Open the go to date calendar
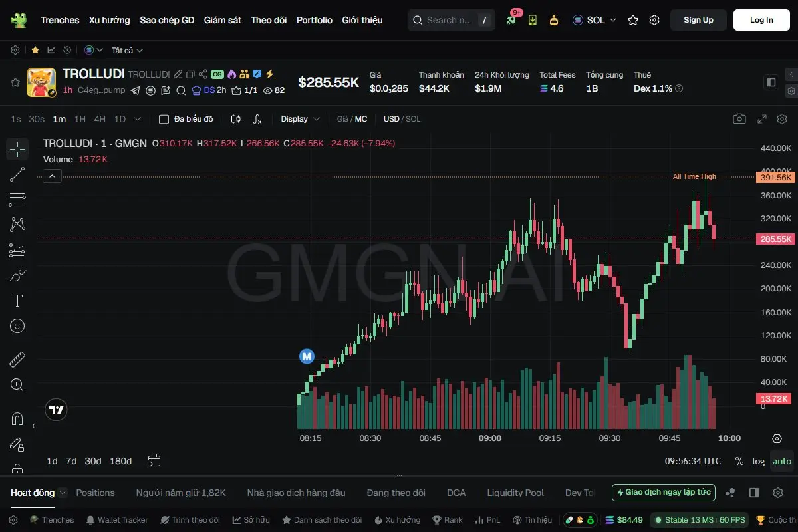The width and height of the screenshot is (798, 532). tap(154, 460)
